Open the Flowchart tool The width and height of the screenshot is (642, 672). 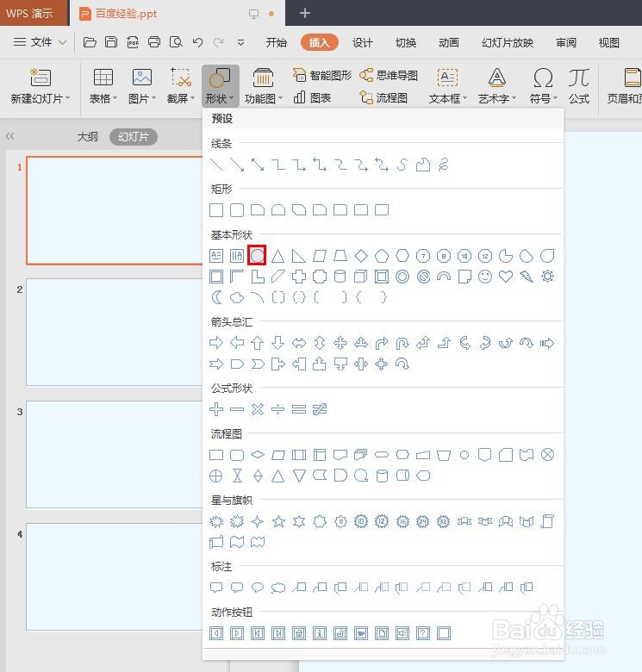click(x=383, y=98)
